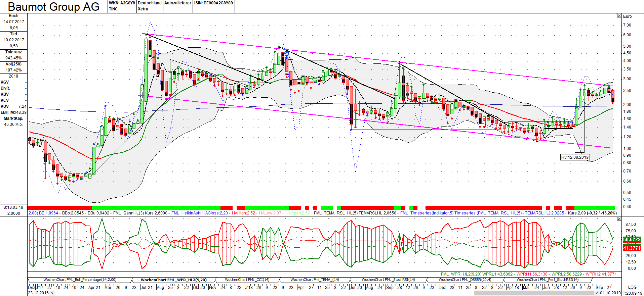This screenshot has width=644, height=296.
Task: Click the T:23.09.19 date readout
Action: [x=633, y=293]
